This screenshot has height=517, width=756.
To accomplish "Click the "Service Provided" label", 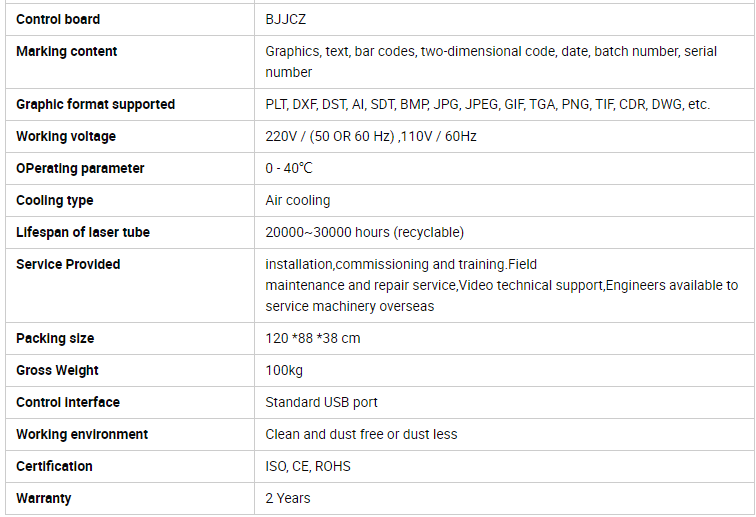I will [x=68, y=264].
